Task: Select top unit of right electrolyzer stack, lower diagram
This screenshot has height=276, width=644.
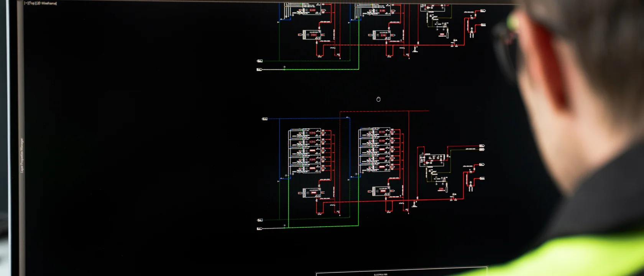Action: point(375,132)
